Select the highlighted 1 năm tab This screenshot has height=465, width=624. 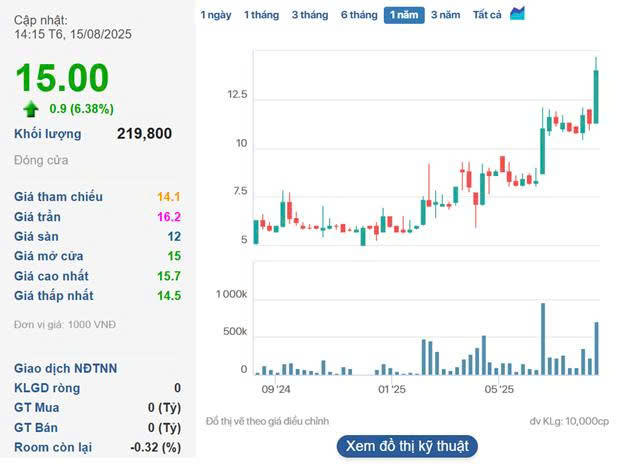404,15
